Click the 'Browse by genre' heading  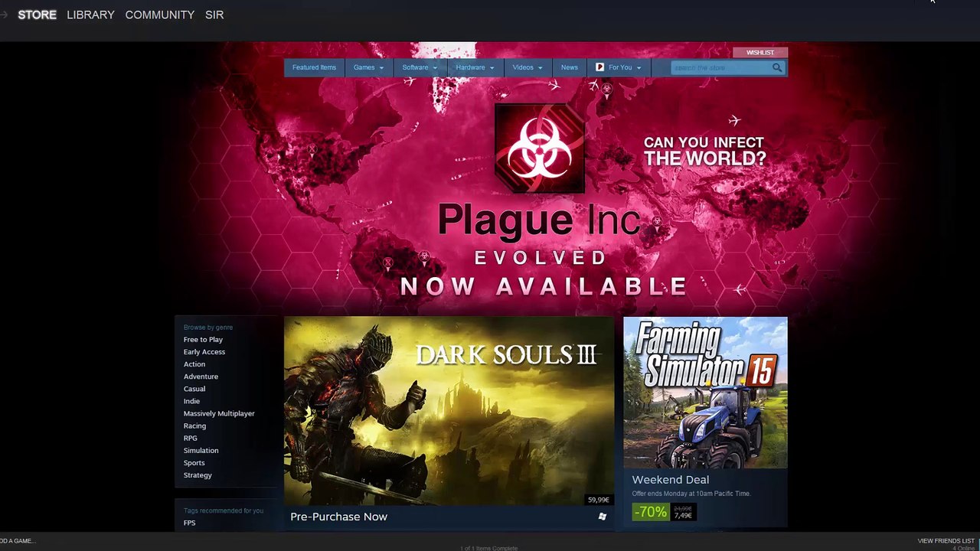tap(208, 328)
